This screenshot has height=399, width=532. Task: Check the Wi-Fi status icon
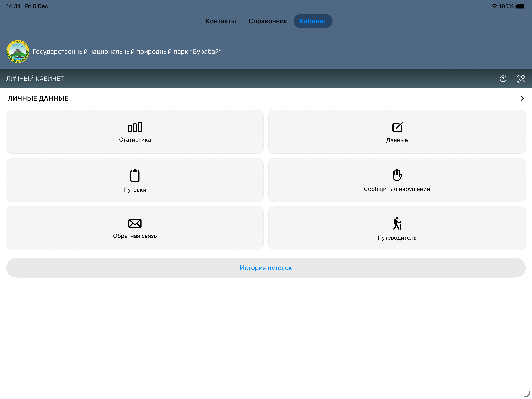pyautogui.click(x=494, y=6)
